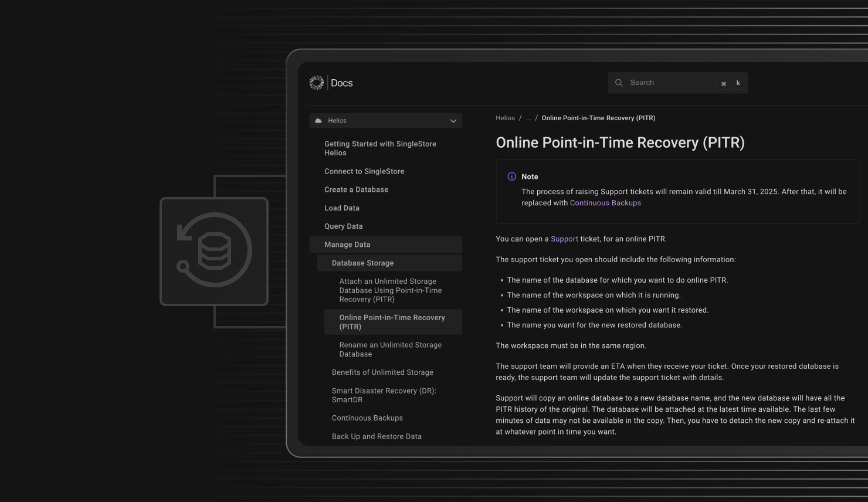868x502 pixels.
Task: Click the paragraph about the support team ETA
Action: pos(667,372)
